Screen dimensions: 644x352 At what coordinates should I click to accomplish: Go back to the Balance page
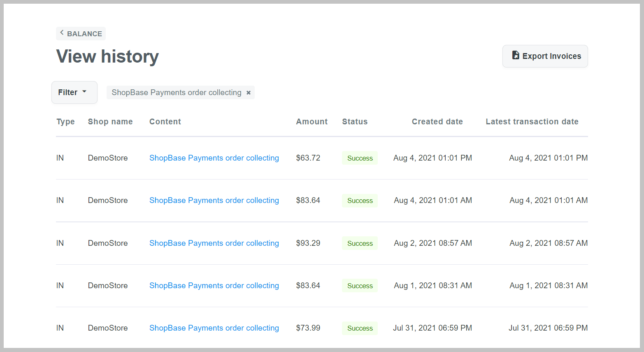[81, 34]
